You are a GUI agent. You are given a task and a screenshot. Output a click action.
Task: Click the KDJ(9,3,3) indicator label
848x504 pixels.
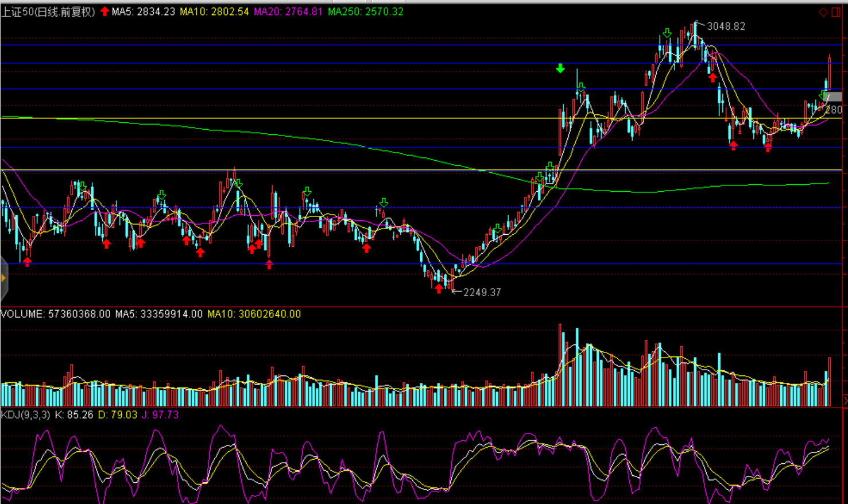pos(25,414)
